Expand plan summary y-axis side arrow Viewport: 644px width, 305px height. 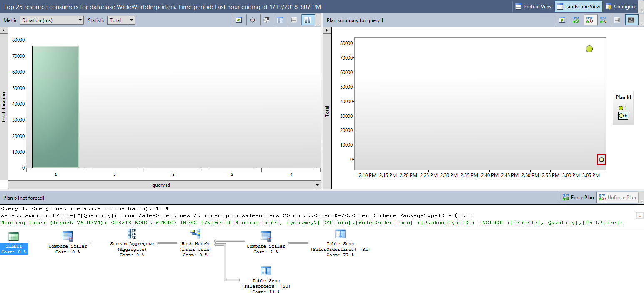click(327, 30)
